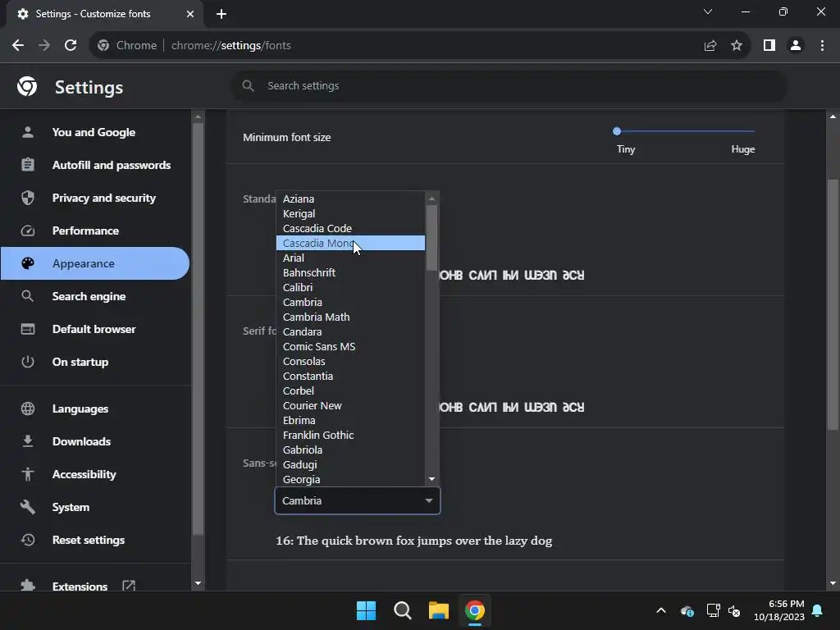Image resolution: width=840 pixels, height=630 pixels.
Task: Click font list scroll-up arrow
Action: (431, 199)
